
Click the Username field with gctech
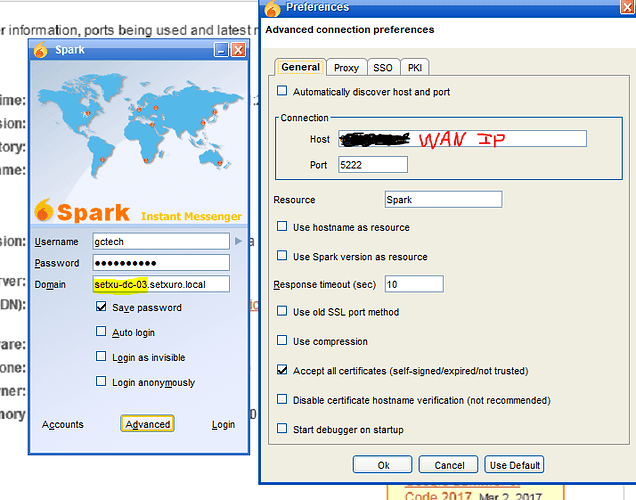161,241
